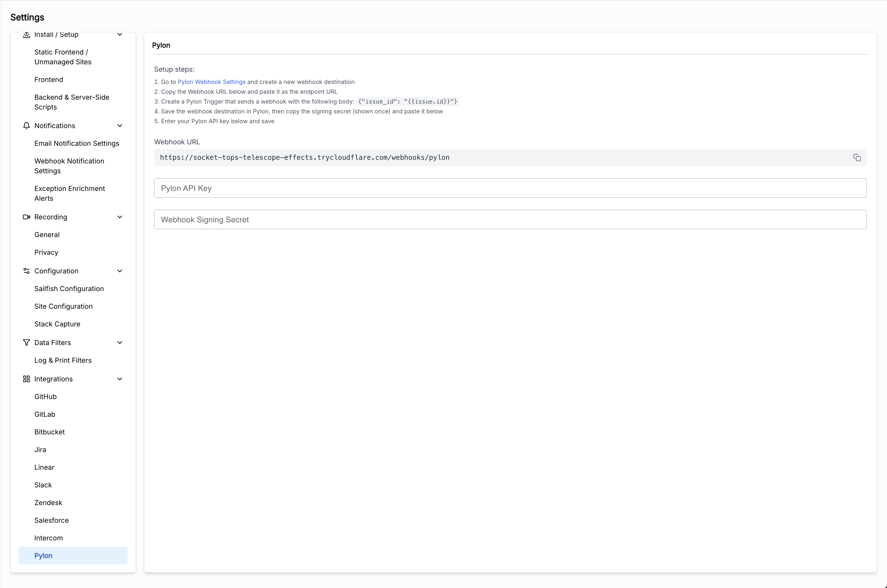
Task: Click the Install / Setup section label
Action: pyautogui.click(x=56, y=35)
